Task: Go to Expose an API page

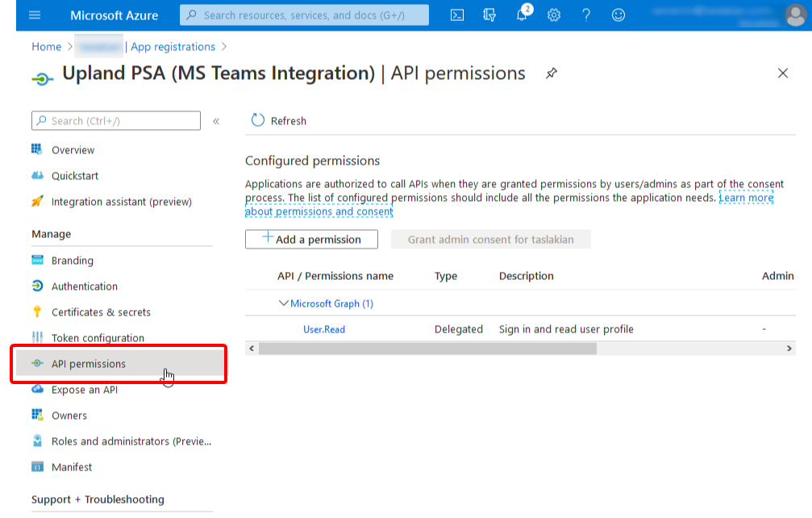Action: (x=84, y=390)
